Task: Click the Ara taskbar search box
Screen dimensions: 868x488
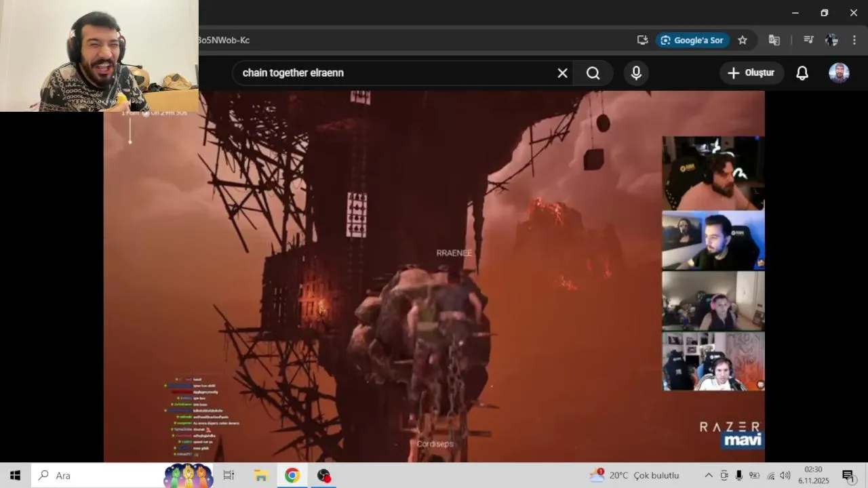Action: (123, 475)
